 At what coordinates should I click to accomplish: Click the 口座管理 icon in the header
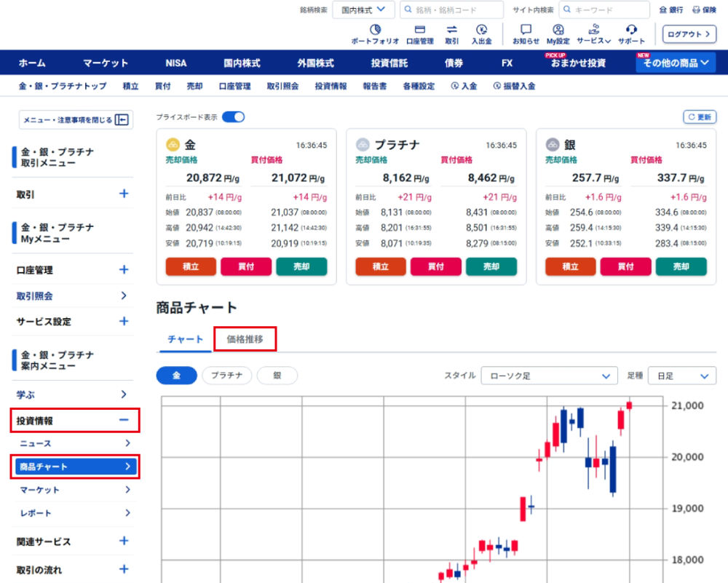tap(419, 30)
